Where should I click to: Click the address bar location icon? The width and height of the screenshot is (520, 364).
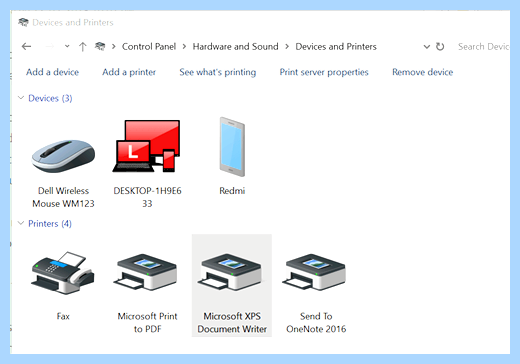[x=100, y=46]
